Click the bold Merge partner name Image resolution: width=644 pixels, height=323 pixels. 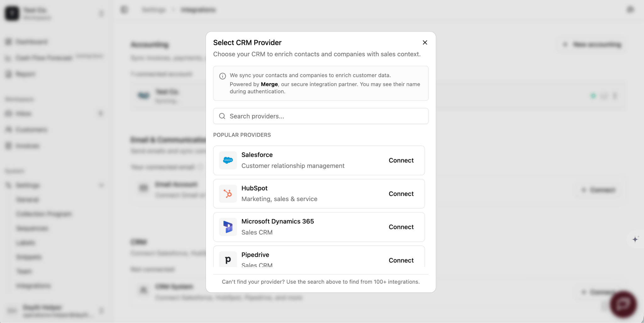269,84
